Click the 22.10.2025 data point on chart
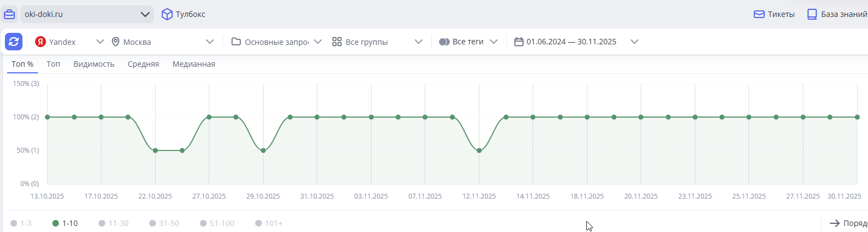Screen dimensions: 868x232 point(155,150)
